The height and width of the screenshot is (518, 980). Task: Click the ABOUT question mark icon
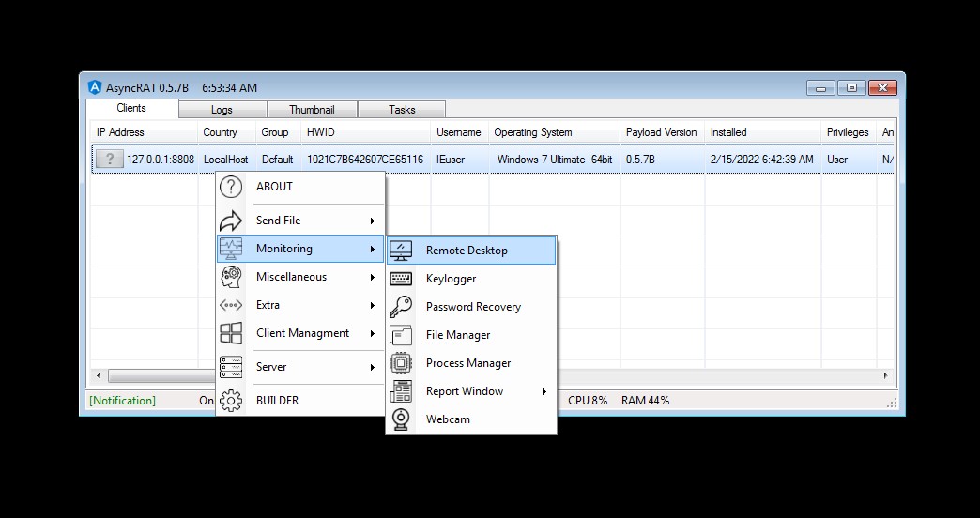coord(231,187)
